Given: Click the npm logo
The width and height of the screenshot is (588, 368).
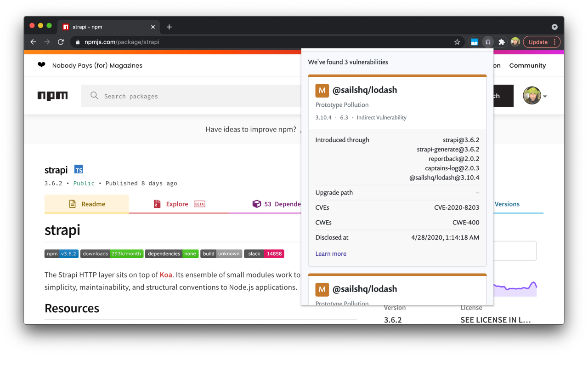Looking at the screenshot, I should (52, 96).
